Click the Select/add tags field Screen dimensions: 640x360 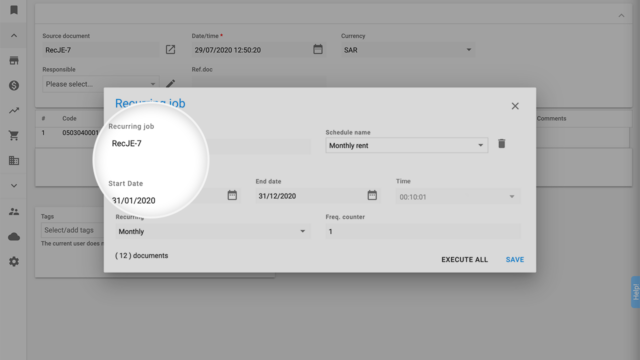click(x=72, y=230)
